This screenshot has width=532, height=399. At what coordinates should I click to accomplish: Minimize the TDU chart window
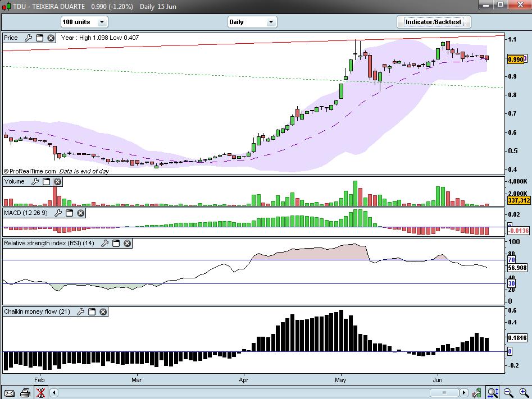pos(486,4)
